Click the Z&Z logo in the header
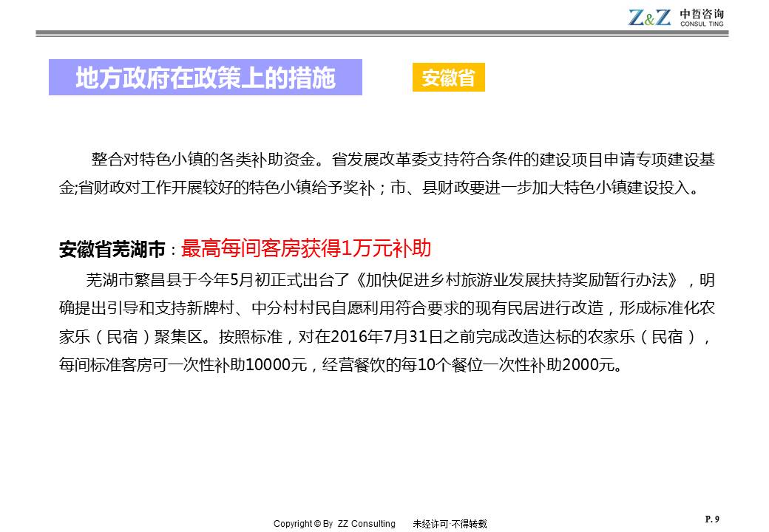This screenshot has height=532, width=769. (649, 18)
